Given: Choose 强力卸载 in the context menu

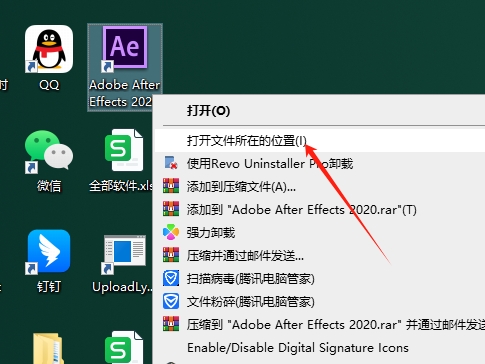Looking at the screenshot, I should pyautogui.click(x=320, y=233).
